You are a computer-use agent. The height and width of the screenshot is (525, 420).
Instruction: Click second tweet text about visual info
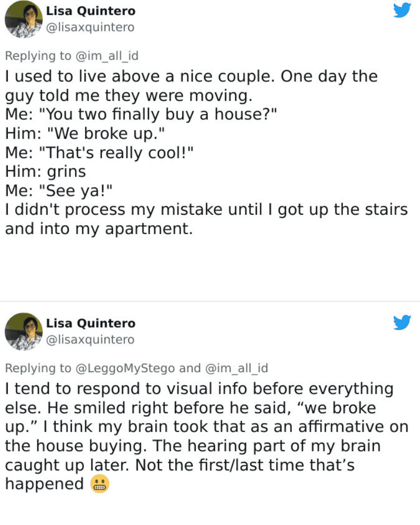pos(207,436)
